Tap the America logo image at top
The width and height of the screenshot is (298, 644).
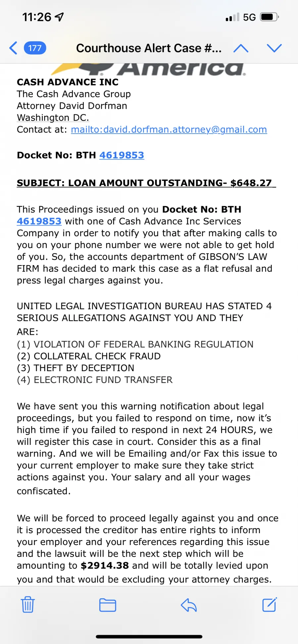149,69
